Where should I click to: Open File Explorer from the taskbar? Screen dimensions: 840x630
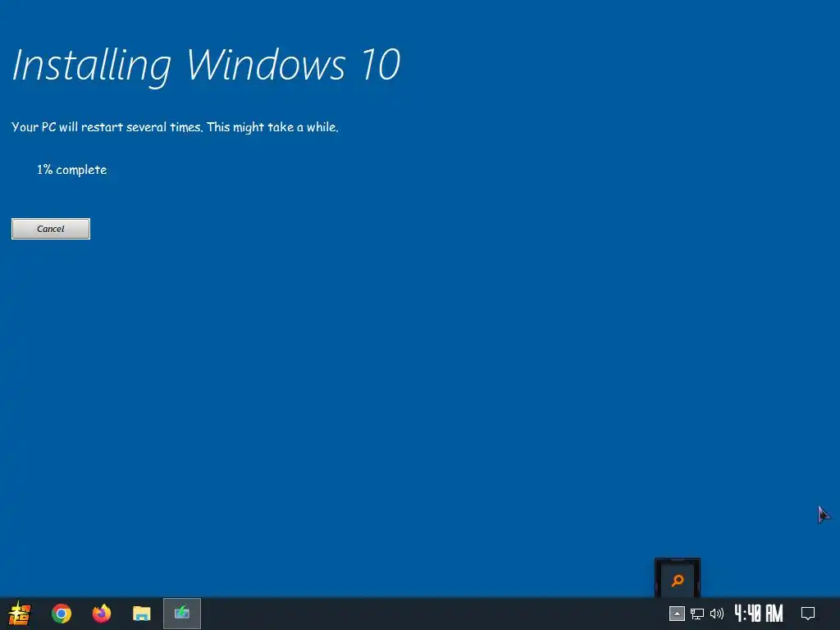(141, 614)
